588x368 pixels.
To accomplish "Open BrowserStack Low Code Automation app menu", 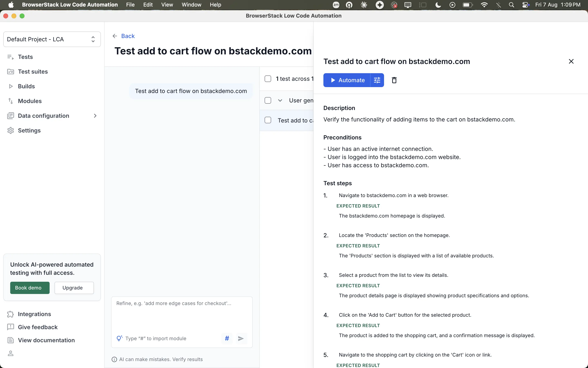I will 70,5.
